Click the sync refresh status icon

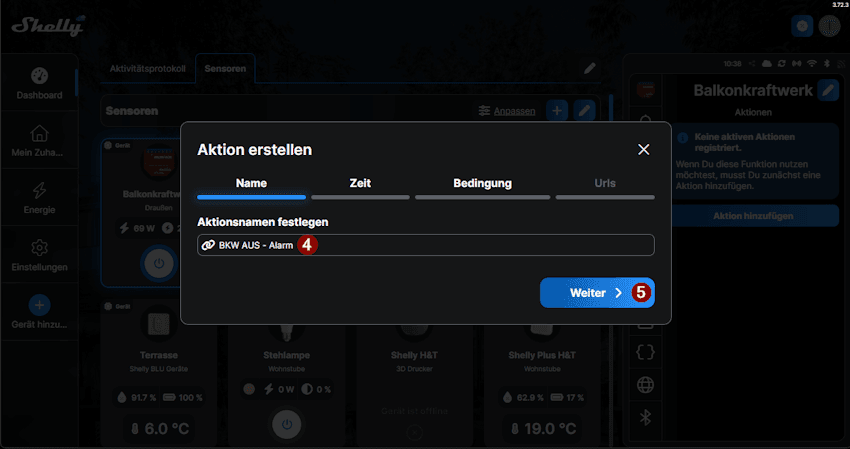pyautogui.click(x=782, y=63)
